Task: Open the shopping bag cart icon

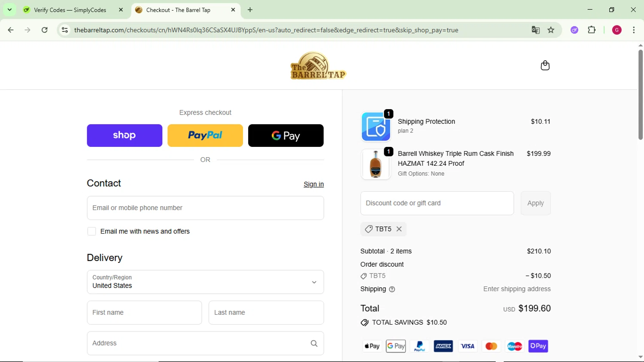Action: [545, 65]
